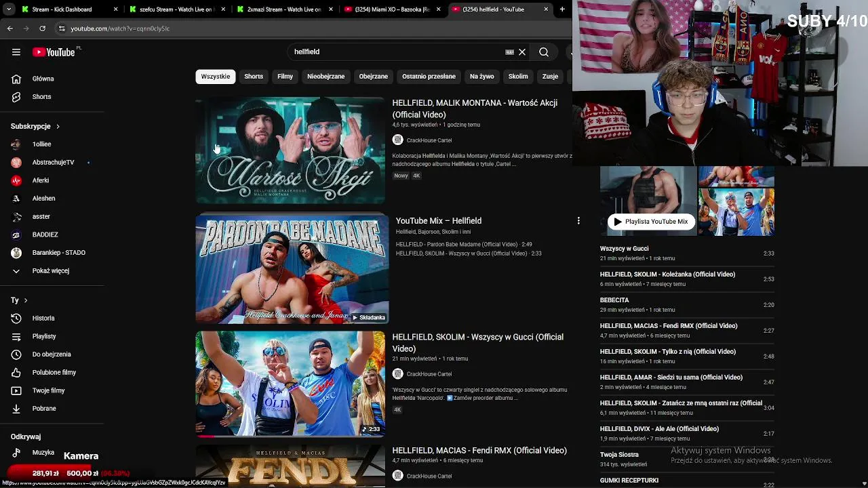Screen dimensions: 868x488
Task: Reload the page in browser
Action: point(42,28)
